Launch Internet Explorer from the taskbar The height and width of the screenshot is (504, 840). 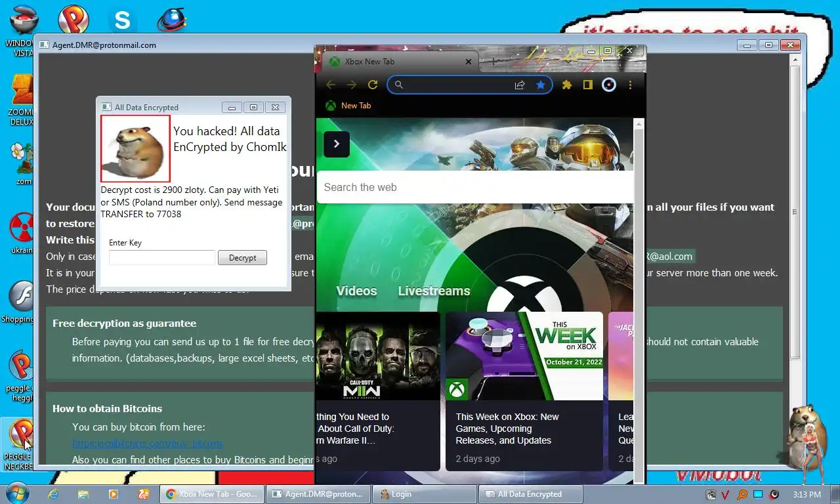pos(54,494)
